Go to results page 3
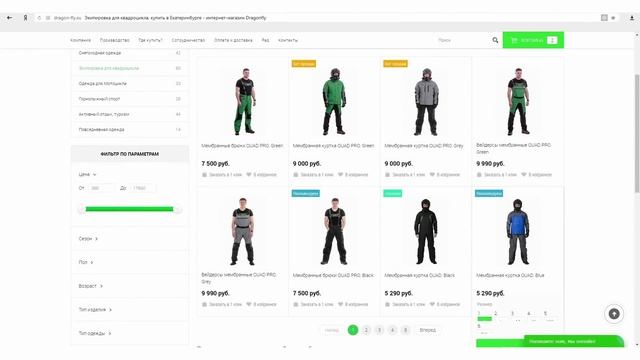Viewport: 640px width, 360px height. coord(379,330)
